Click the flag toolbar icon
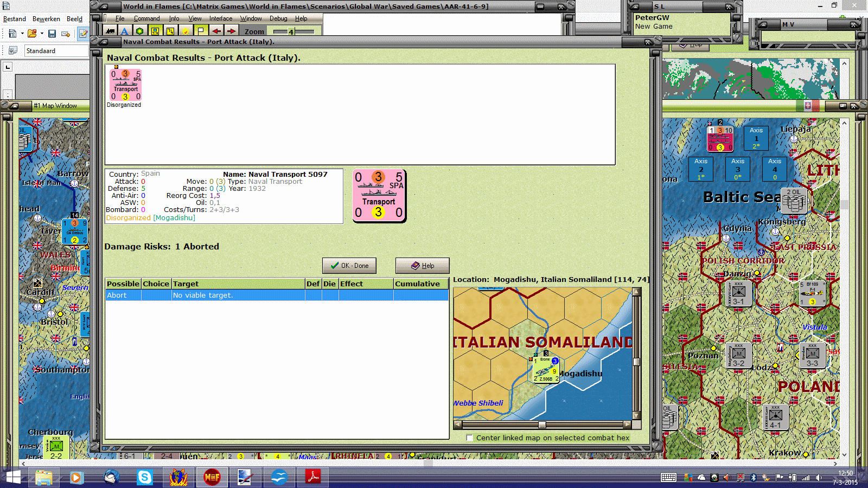This screenshot has height=488, width=868. tap(201, 31)
